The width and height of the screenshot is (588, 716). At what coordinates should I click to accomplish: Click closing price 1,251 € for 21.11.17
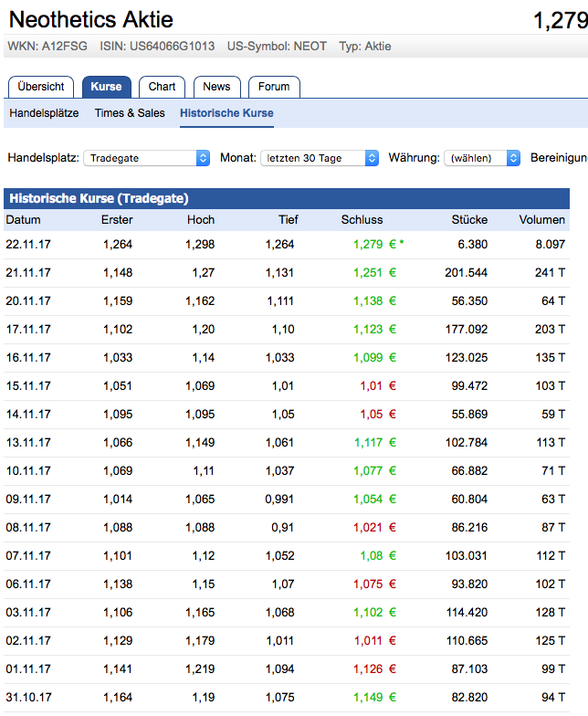(374, 273)
